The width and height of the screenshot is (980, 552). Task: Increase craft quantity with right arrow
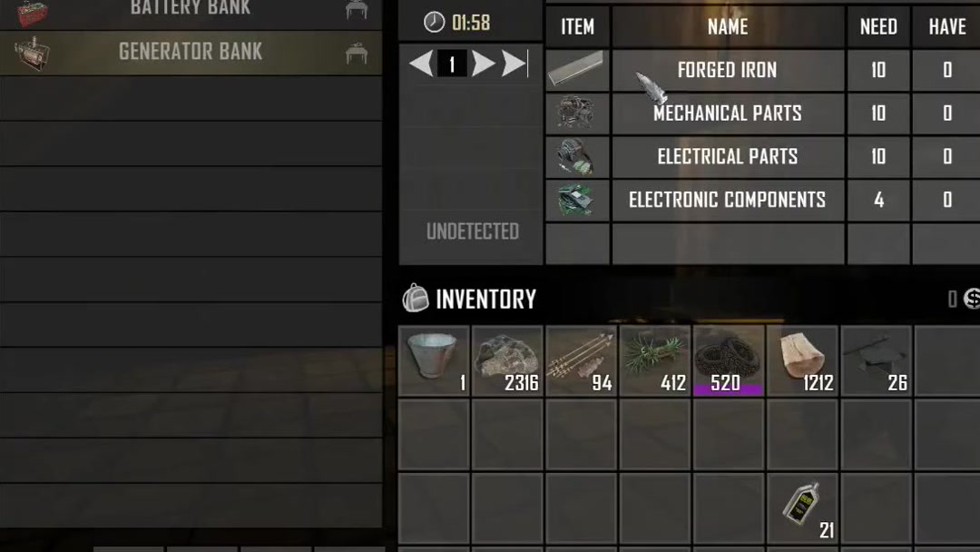483,64
